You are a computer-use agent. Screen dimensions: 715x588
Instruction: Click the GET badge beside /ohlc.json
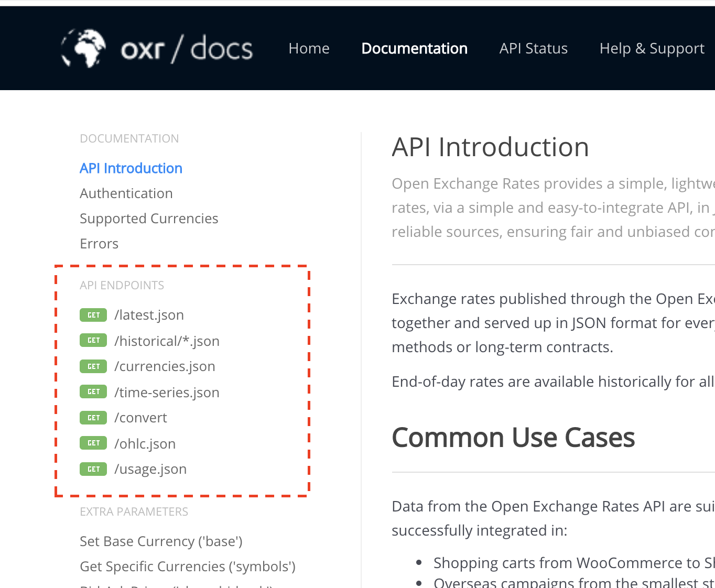tap(93, 443)
